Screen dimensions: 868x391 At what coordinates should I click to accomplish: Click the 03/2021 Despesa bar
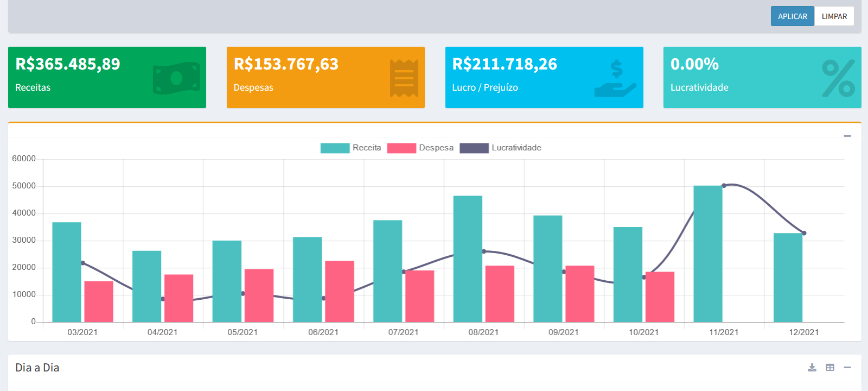[99, 302]
